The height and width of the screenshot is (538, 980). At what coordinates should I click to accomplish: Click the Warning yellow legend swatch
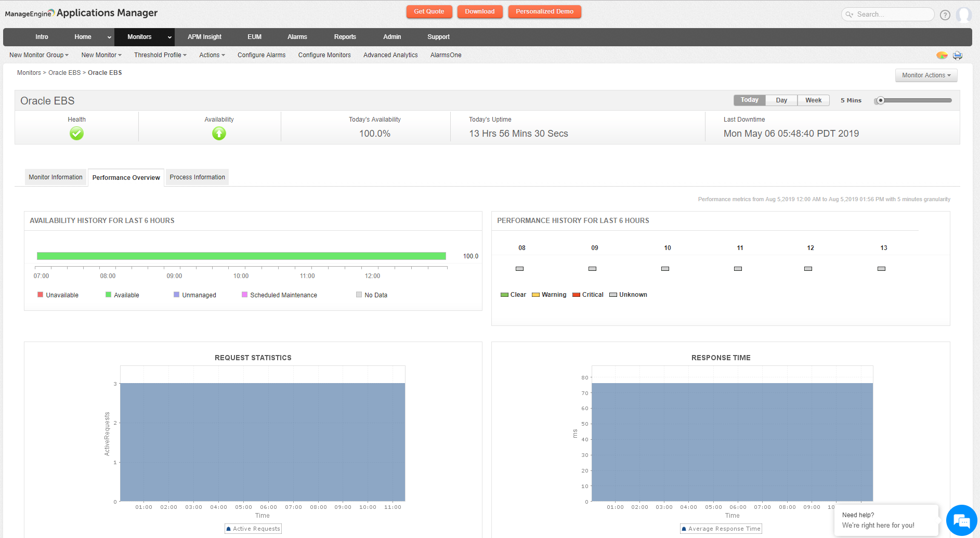pos(535,295)
